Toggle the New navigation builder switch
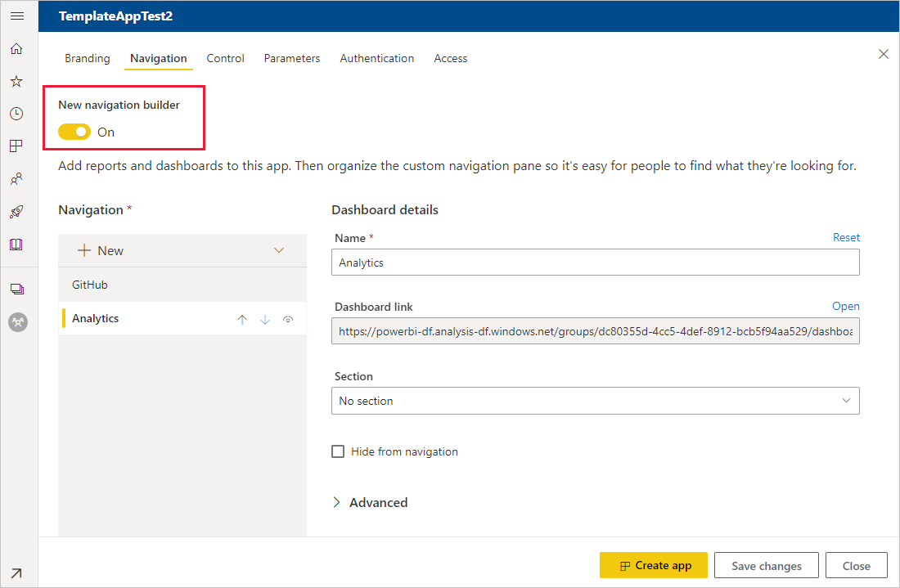This screenshot has height=588, width=900. tap(74, 132)
